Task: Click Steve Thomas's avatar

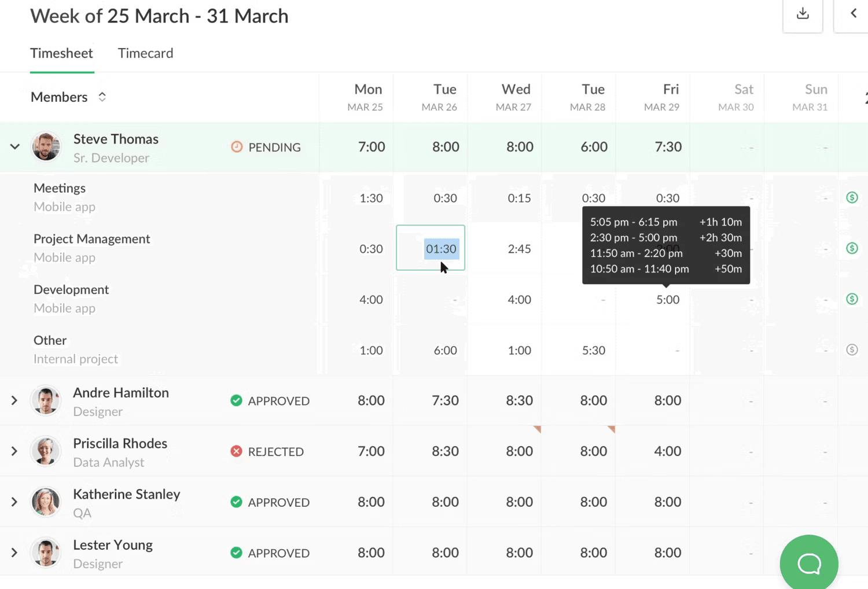Action: [x=46, y=146]
